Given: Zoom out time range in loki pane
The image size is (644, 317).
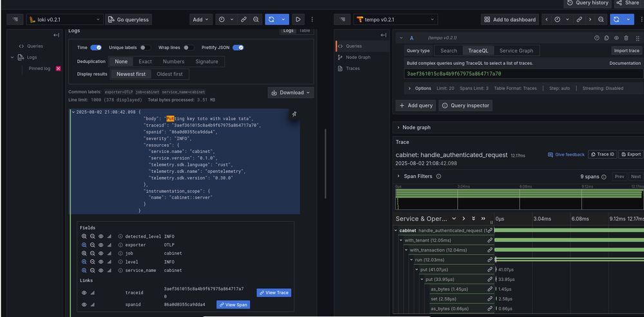Looking at the screenshot, I should pos(256,19).
